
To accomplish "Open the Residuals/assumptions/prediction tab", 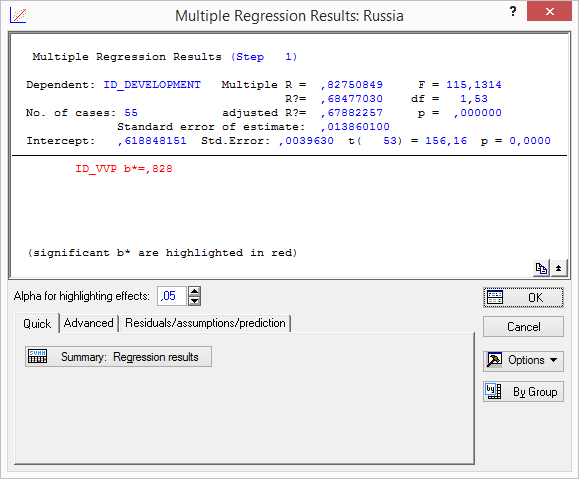I will (205, 323).
